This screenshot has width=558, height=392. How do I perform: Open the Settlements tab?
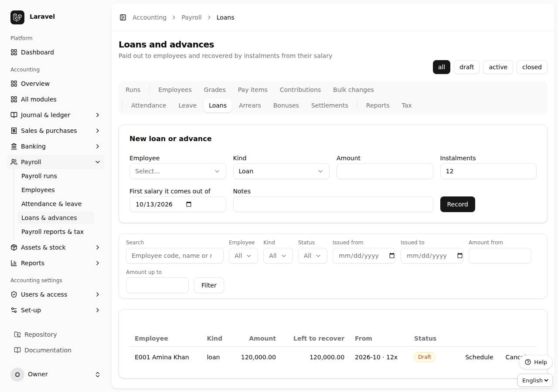click(x=330, y=105)
